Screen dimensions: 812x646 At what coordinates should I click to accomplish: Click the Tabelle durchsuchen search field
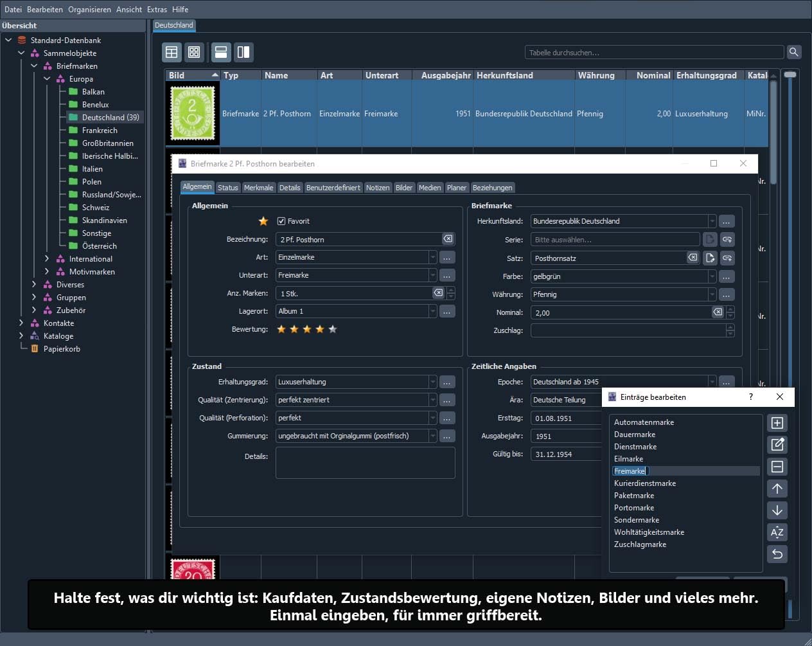point(655,53)
